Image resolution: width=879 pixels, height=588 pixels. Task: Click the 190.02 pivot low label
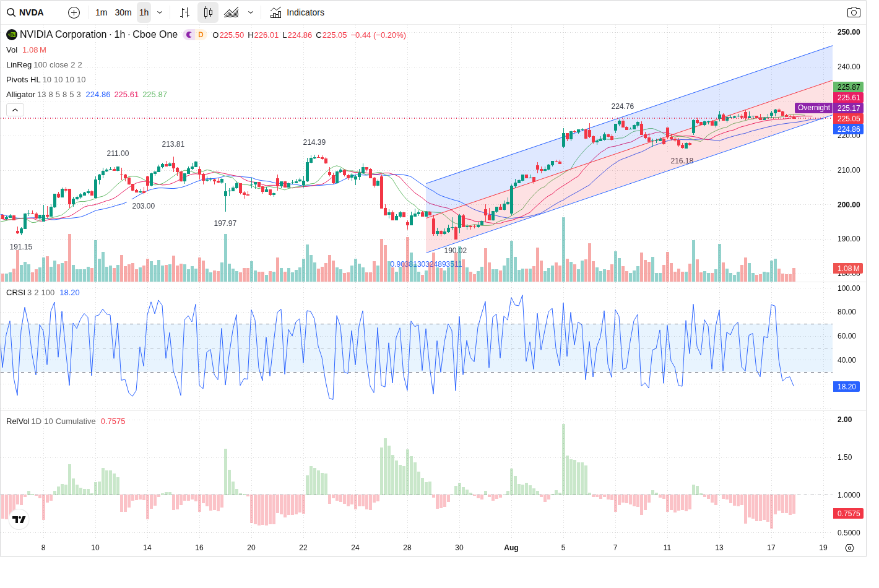(x=455, y=251)
